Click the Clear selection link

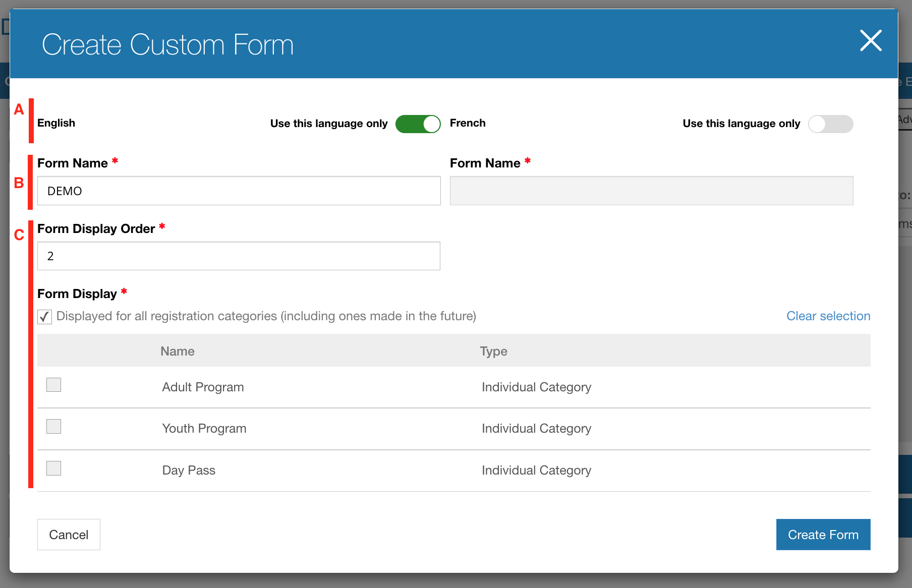[x=828, y=316]
